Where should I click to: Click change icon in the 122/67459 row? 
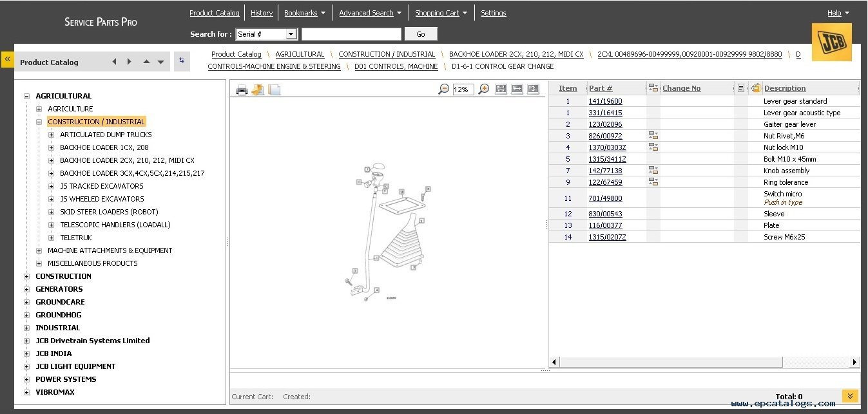pos(653,182)
